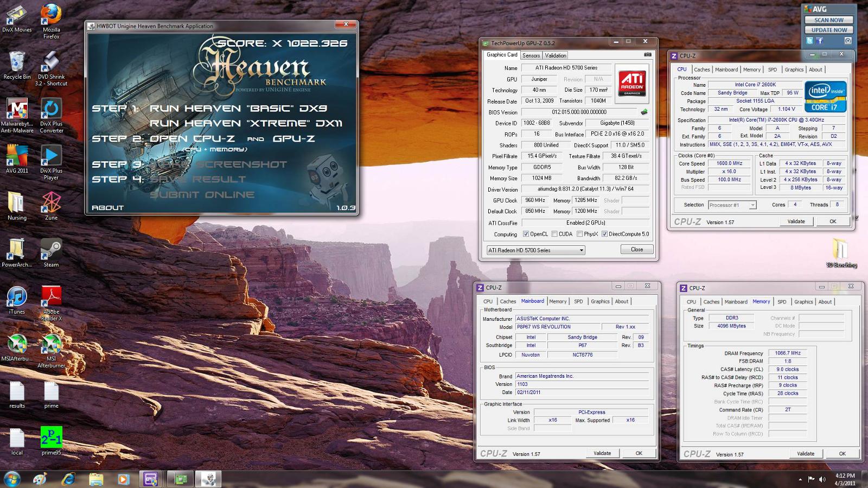Open the CPU-Z taskbar button

click(x=150, y=479)
